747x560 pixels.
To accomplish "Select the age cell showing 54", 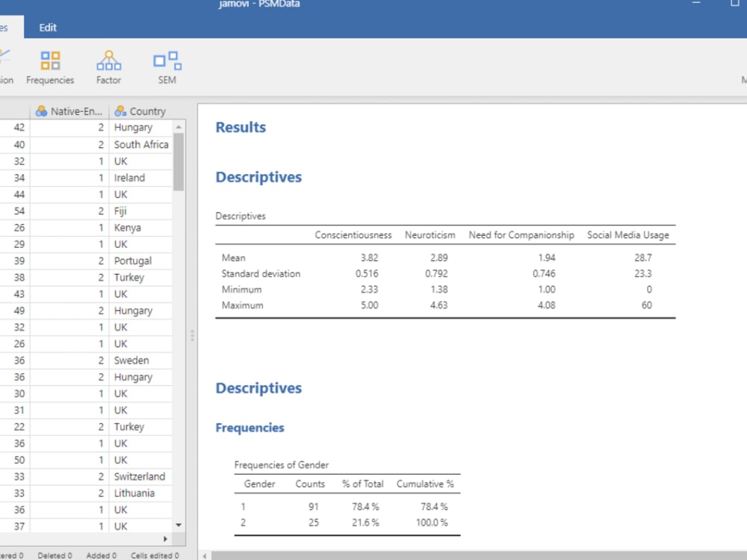I will tap(15, 211).
